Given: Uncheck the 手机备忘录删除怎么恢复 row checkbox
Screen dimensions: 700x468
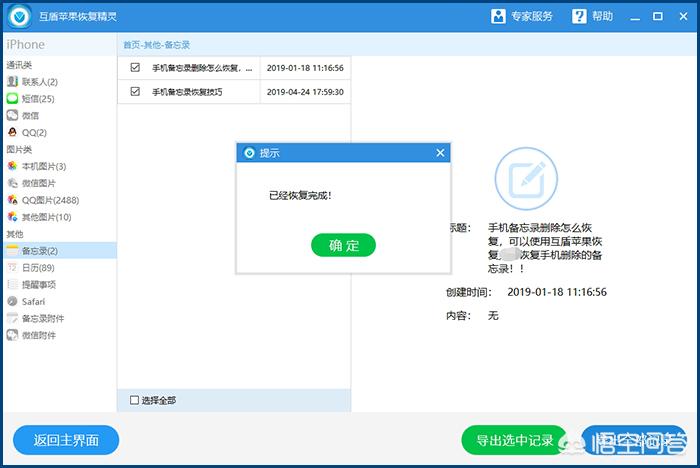Looking at the screenshot, I should point(135,67).
